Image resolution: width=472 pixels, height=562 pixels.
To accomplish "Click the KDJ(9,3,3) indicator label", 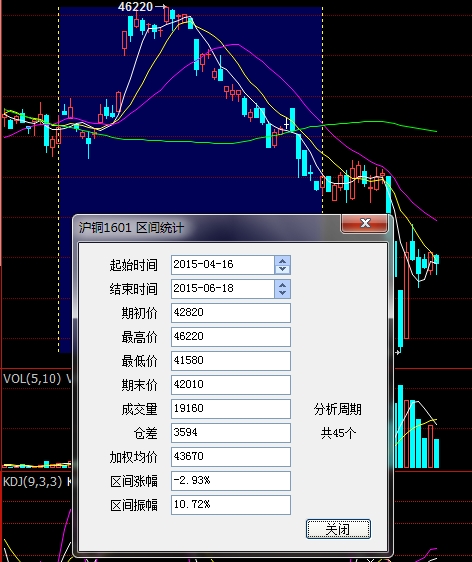I will tap(33, 481).
